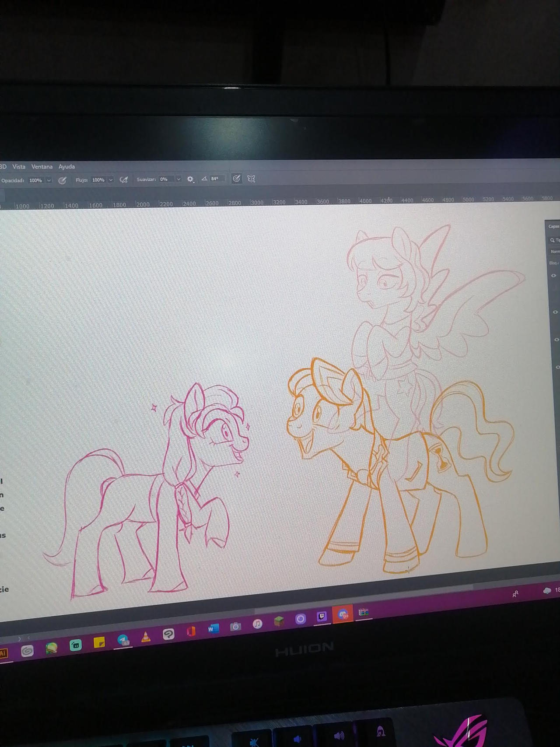Open Microsoft Word from the taskbar
The image size is (560, 747).
point(213,629)
